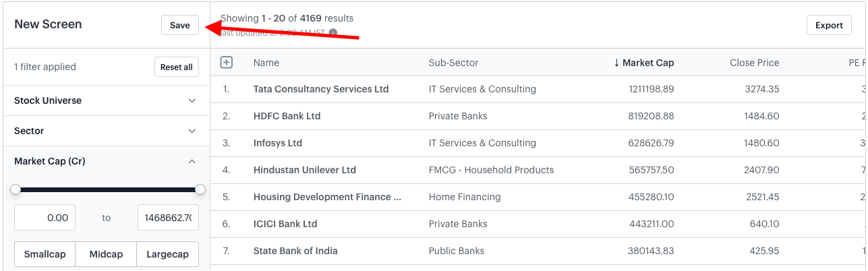Select the Midcap filter option
Screen dimensions: 868x271
tap(107, 254)
